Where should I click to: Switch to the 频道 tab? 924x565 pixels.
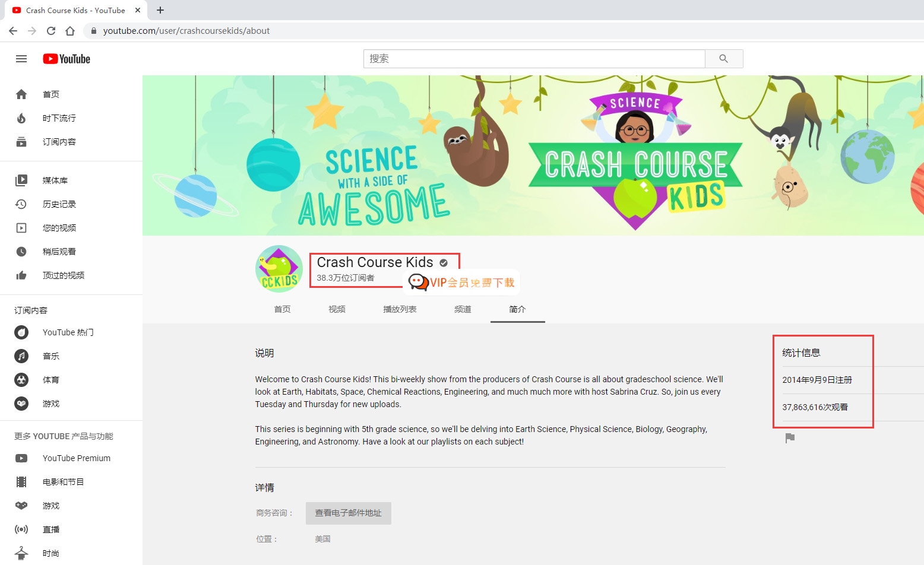tap(463, 309)
